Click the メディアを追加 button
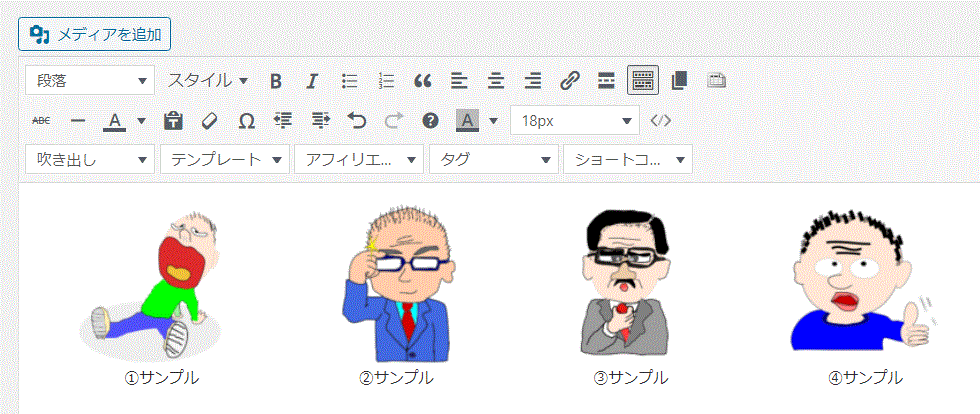980x414 pixels. 95,34
